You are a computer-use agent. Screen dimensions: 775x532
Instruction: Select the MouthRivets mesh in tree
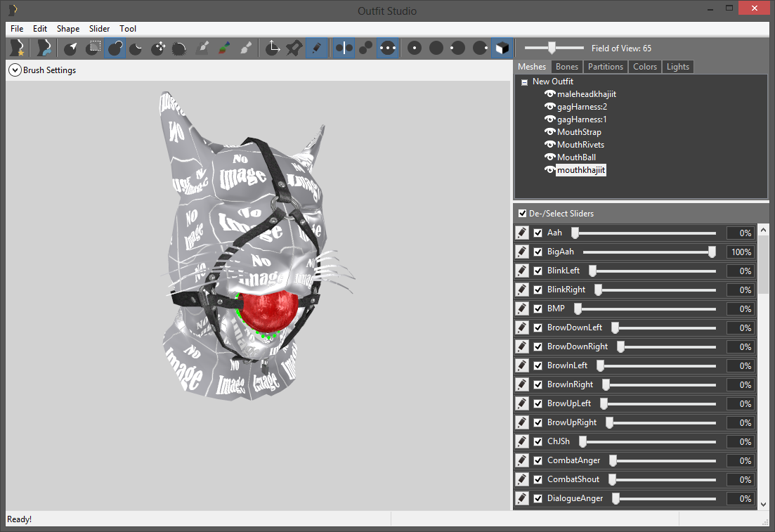[581, 144]
